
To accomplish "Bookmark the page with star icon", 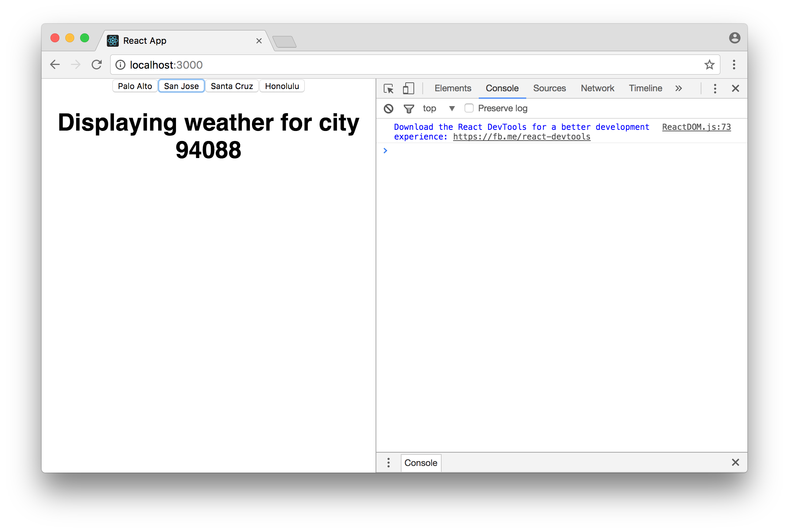I will point(709,65).
